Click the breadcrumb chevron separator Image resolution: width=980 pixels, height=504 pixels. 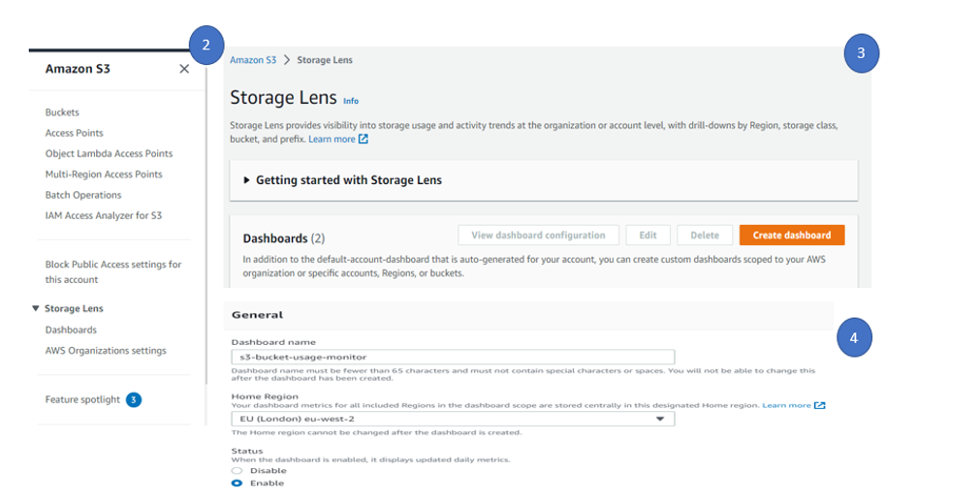tap(287, 60)
